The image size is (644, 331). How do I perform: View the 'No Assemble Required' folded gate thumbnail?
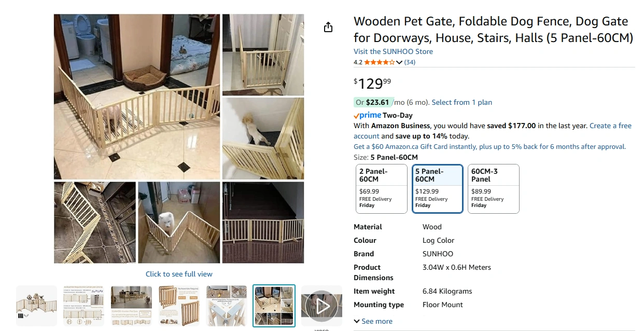tap(179, 306)
